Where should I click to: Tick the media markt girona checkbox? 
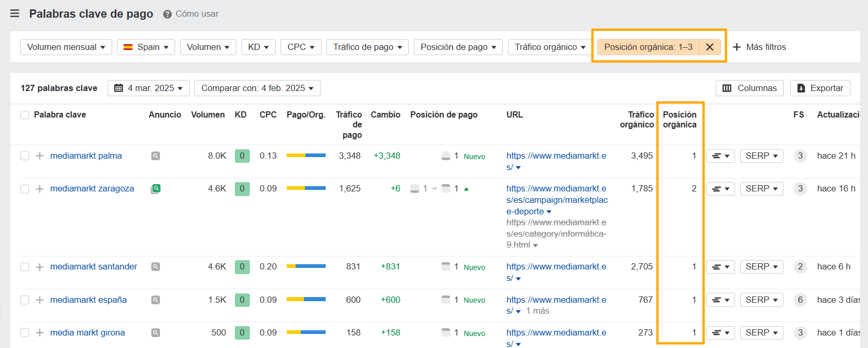click(x=24, y=333)
